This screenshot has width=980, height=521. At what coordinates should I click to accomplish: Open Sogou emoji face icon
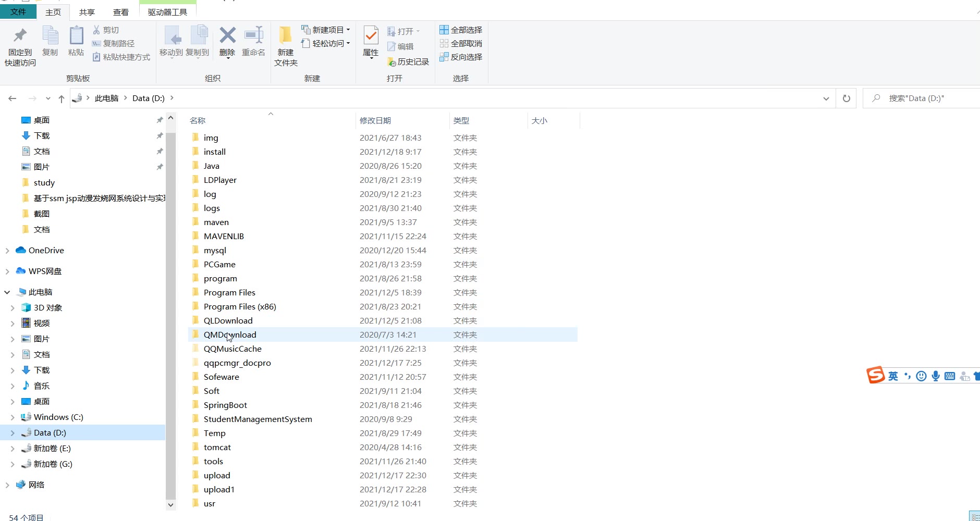click(922, 376)
